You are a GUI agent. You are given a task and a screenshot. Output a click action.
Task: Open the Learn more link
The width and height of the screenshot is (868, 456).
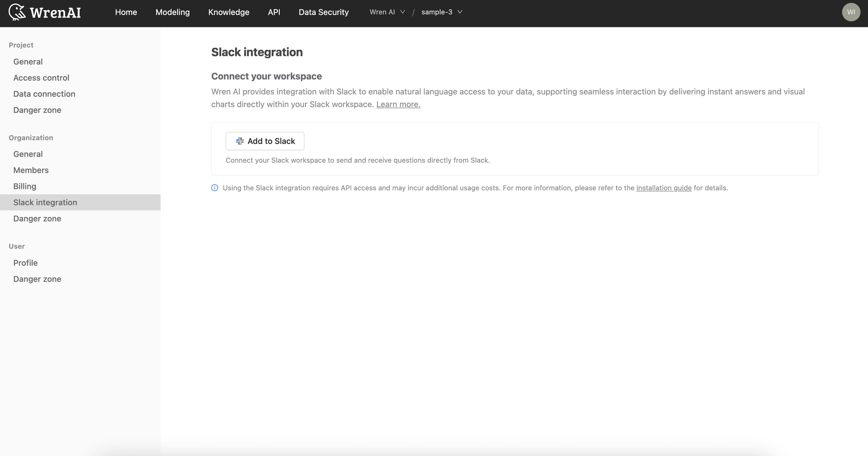coord(398,104)
